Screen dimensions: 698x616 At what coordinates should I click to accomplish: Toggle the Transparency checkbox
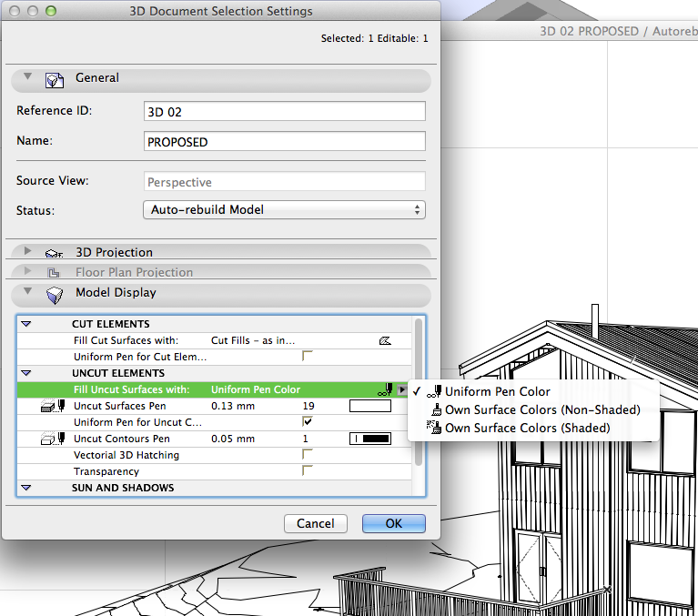[308, 470]
